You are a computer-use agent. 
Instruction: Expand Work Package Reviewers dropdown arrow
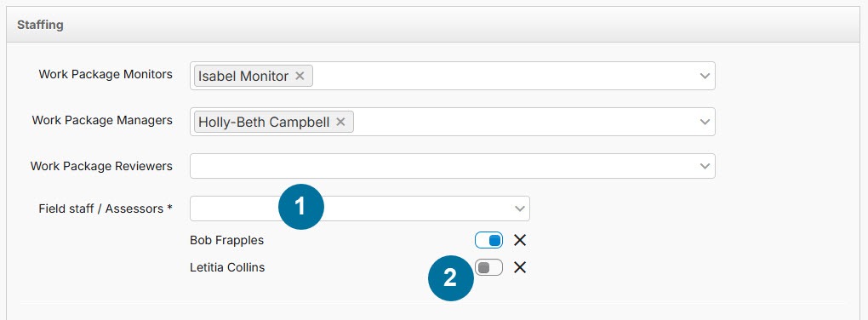tap(704, 166)
